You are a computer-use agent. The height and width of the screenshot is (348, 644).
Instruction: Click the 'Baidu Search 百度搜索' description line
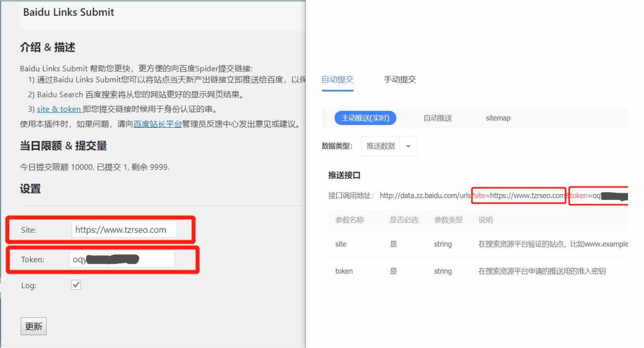(137, 94)
